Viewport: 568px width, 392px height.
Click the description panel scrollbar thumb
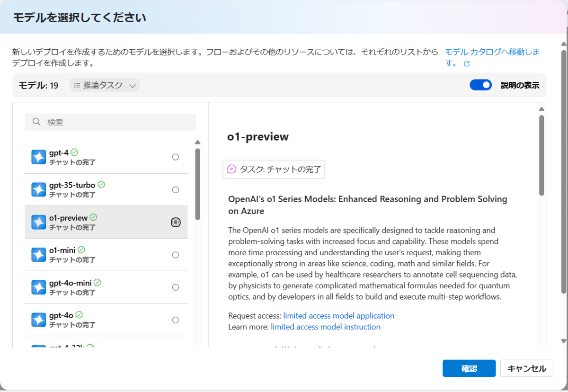pos(541,155)
